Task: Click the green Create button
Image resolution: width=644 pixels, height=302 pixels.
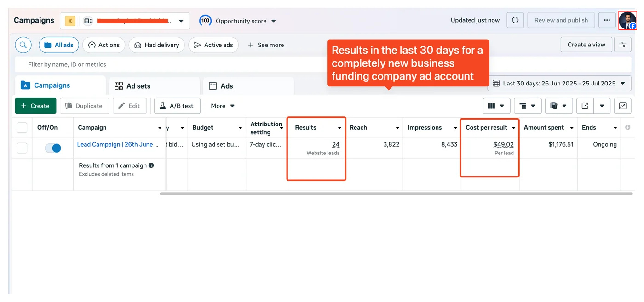Action: tap(35, 106)
